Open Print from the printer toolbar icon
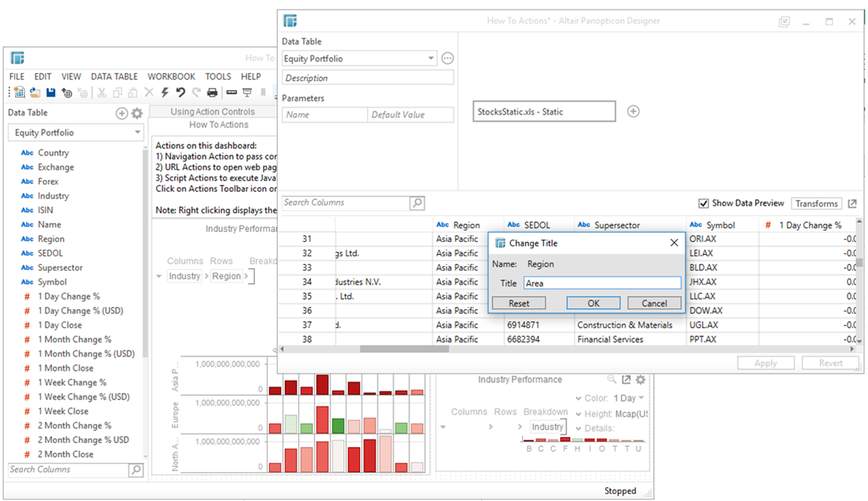This screenshot has height=501, width=868. click(213, 92)
